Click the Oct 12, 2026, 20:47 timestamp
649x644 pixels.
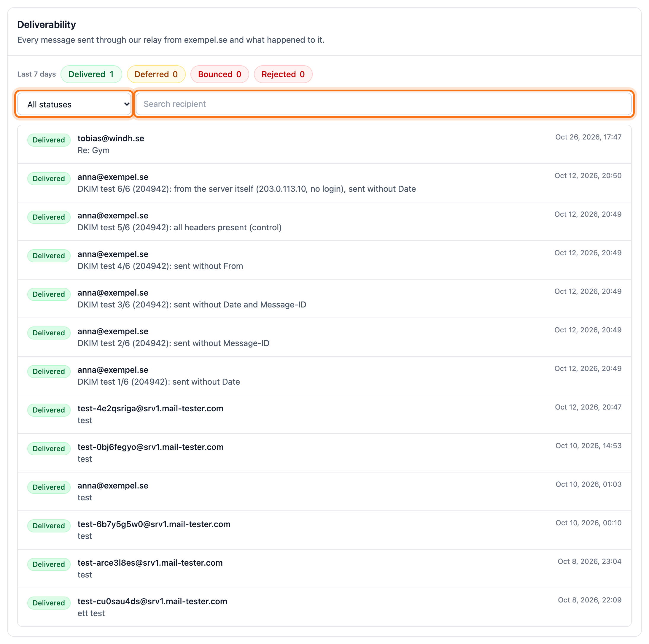(x=588, y=407)
